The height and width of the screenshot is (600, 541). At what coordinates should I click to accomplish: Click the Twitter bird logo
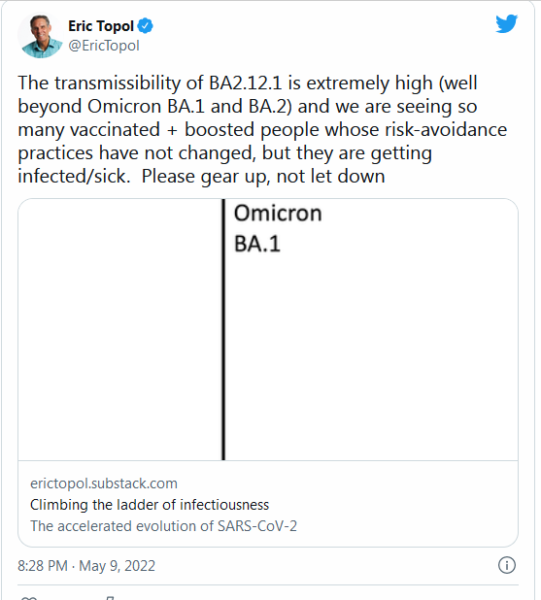(506, 24)
